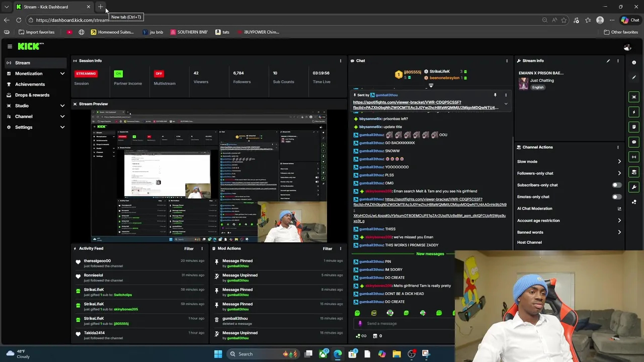Click the 42 Viewers stat

click(x=201, y=77)
